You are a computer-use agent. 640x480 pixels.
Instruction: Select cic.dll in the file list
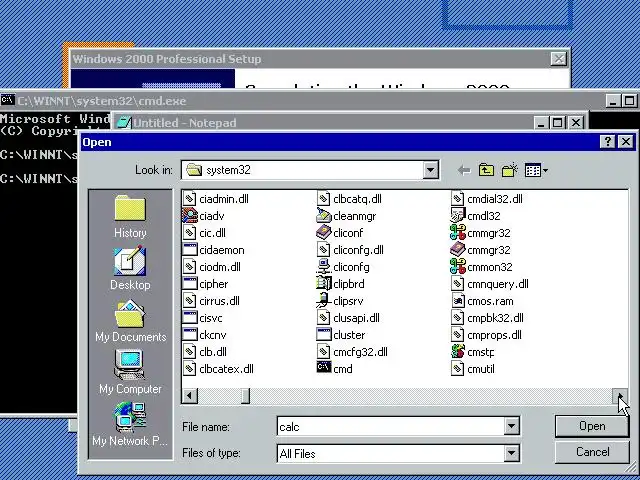pyautogui.click(x=204, y=233)
